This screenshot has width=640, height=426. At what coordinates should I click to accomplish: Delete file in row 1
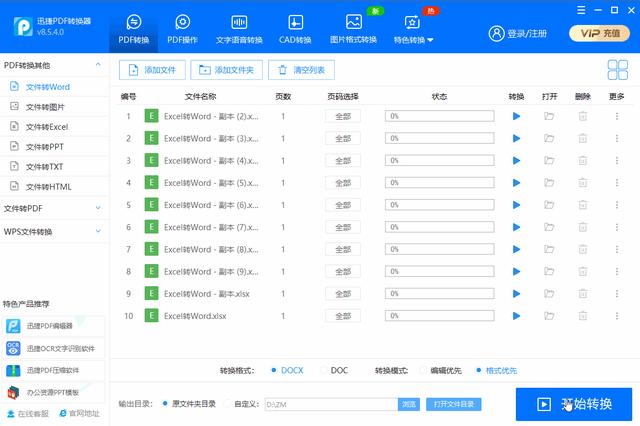583,116
